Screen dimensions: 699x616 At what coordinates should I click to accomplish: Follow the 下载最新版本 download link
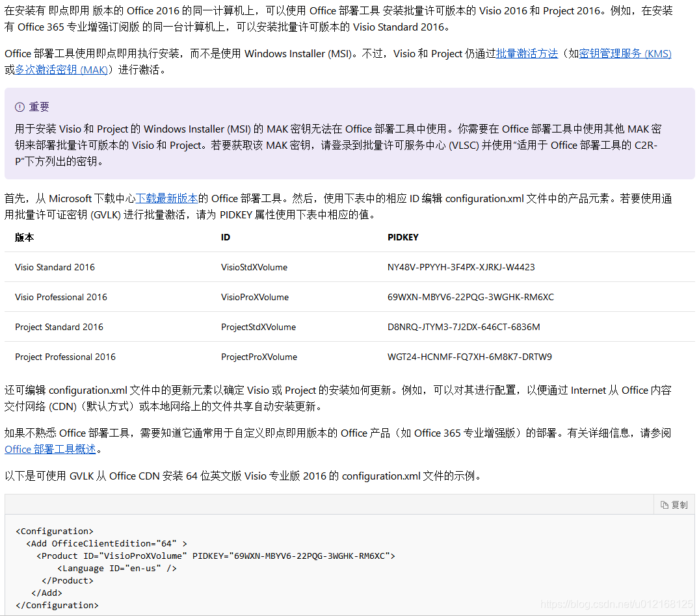click(166, 199)
